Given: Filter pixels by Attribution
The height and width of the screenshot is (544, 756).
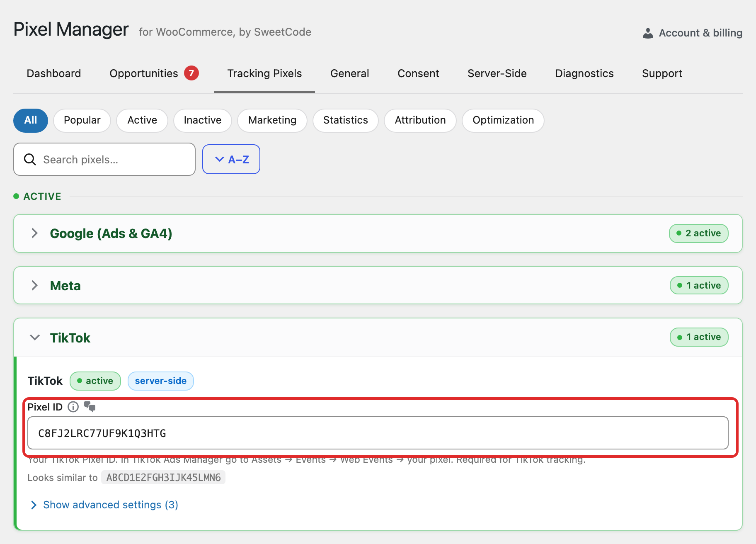Looking at the screenshot, I should pos(420,120).
